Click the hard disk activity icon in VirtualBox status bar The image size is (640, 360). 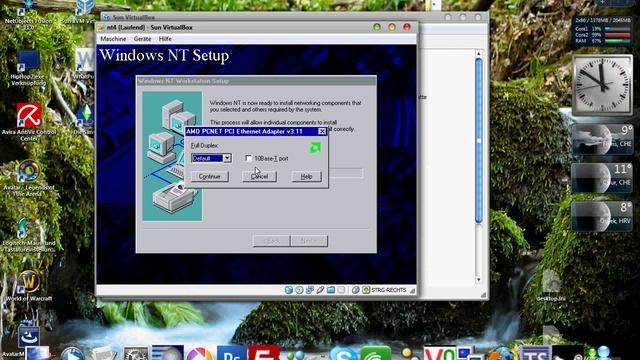(x=289, y=290)
